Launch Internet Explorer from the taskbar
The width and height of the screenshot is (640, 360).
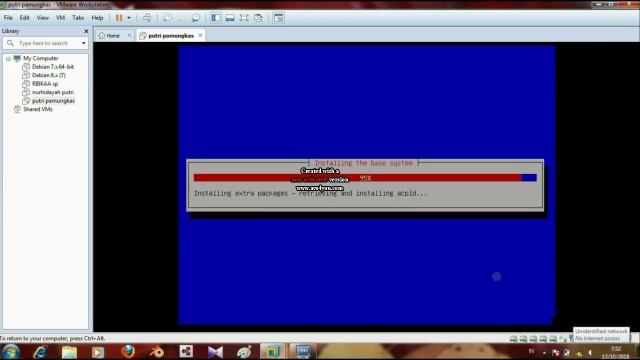[40, 352]
